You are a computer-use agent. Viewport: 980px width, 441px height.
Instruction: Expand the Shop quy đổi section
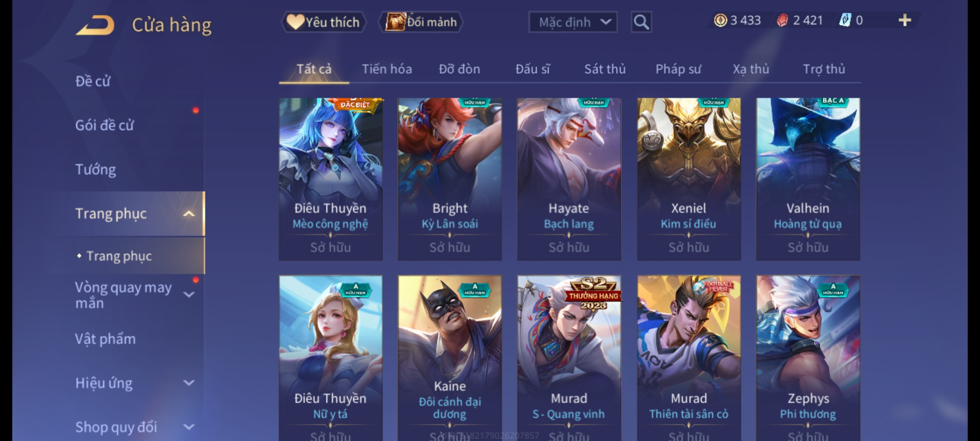coord(189,427)
